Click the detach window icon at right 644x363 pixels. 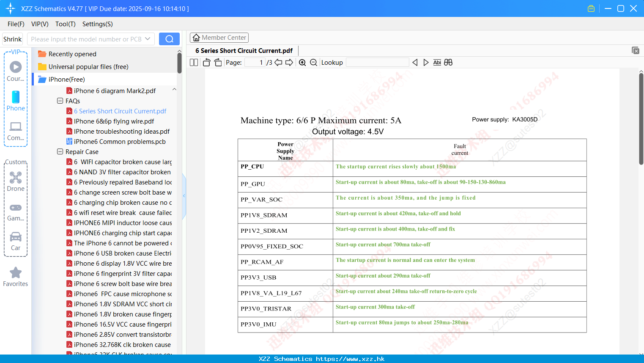click(636, 50)
